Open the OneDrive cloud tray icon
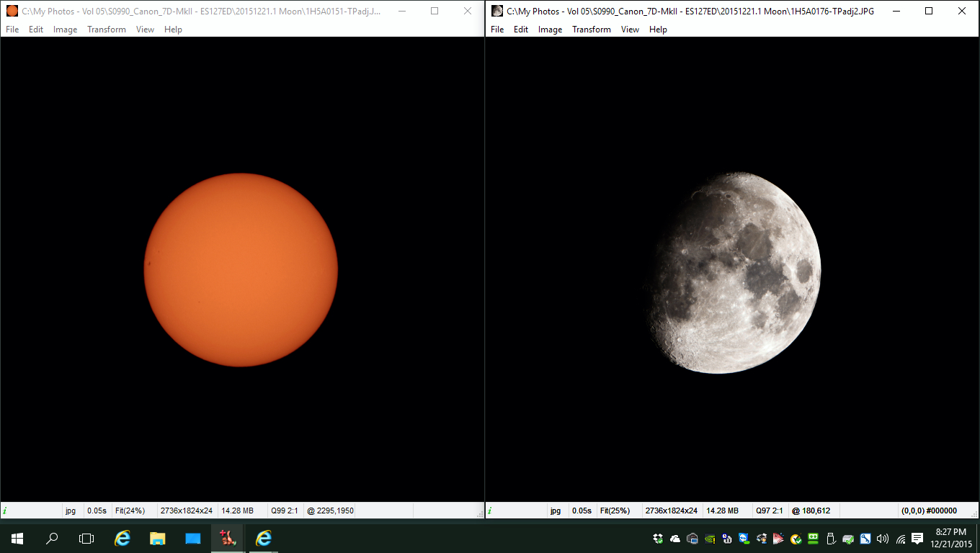Screen dimensions: 980x553 click(x=675, y=539)
